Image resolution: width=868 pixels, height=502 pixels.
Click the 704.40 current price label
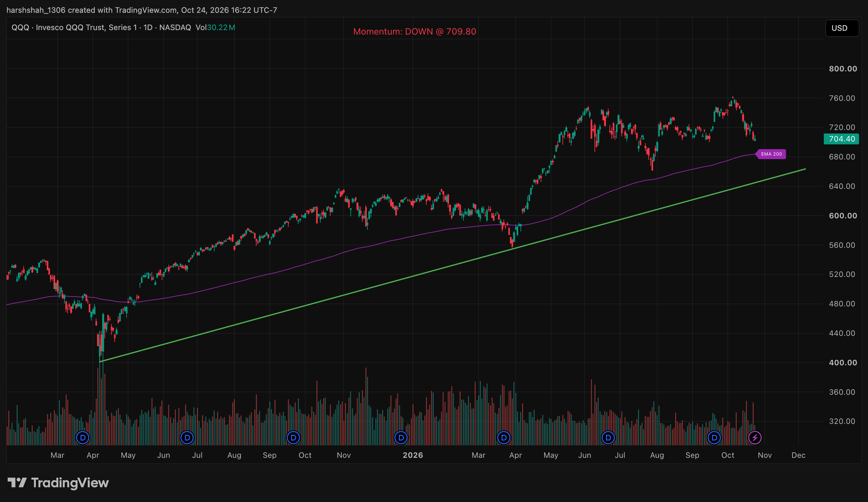[x=841, y=139]
